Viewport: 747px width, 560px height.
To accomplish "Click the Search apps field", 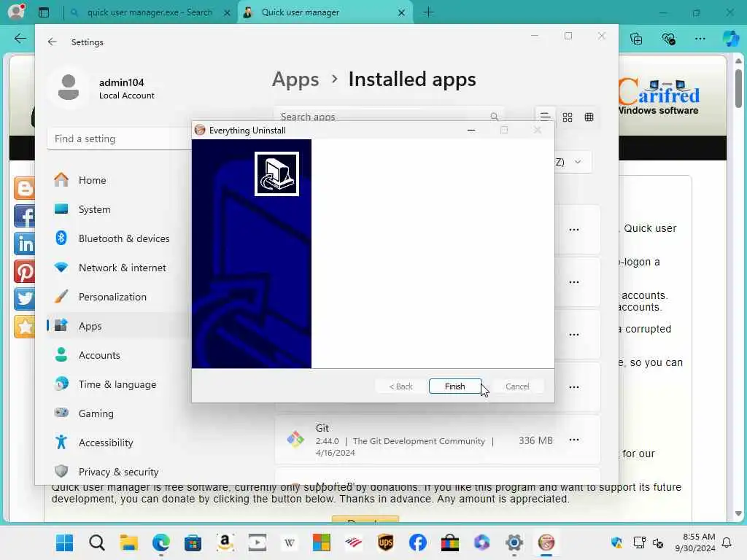I will 388,116.
